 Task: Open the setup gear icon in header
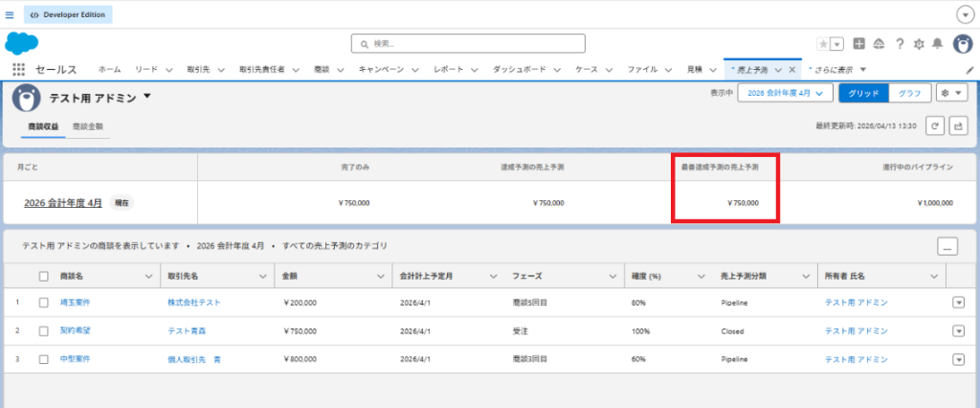(x=919, y=44)
